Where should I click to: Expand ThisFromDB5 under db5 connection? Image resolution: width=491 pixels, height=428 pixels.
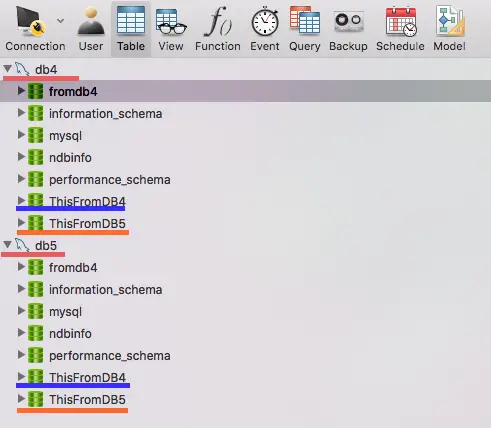21,399
